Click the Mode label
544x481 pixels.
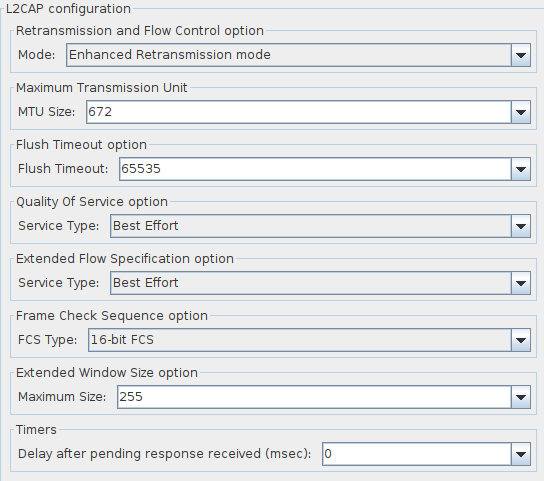tap(36, 55)
